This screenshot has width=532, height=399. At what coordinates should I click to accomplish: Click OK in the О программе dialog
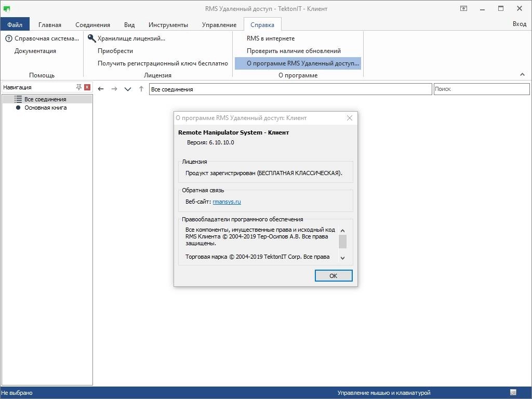(x=334, y=276)
